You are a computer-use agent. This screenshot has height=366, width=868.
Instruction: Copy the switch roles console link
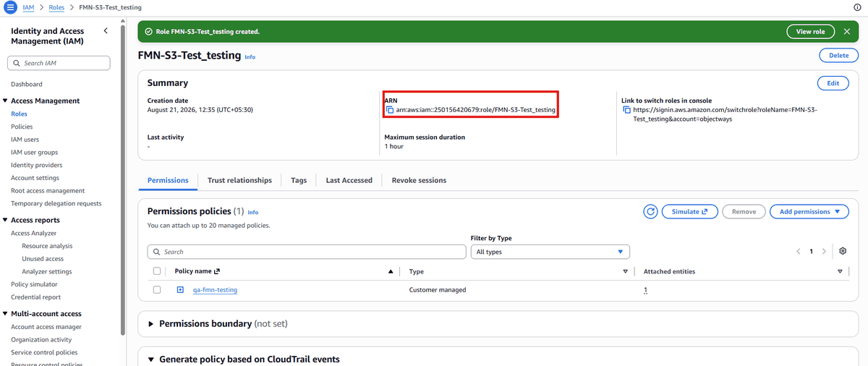[x=626, y=110]
